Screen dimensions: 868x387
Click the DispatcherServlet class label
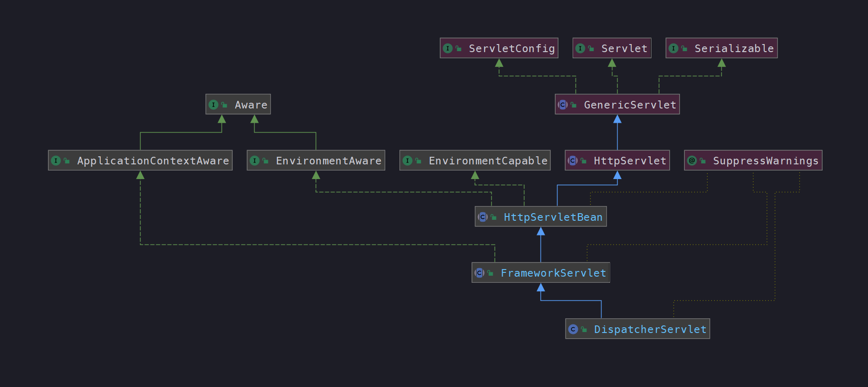(650, 329)
